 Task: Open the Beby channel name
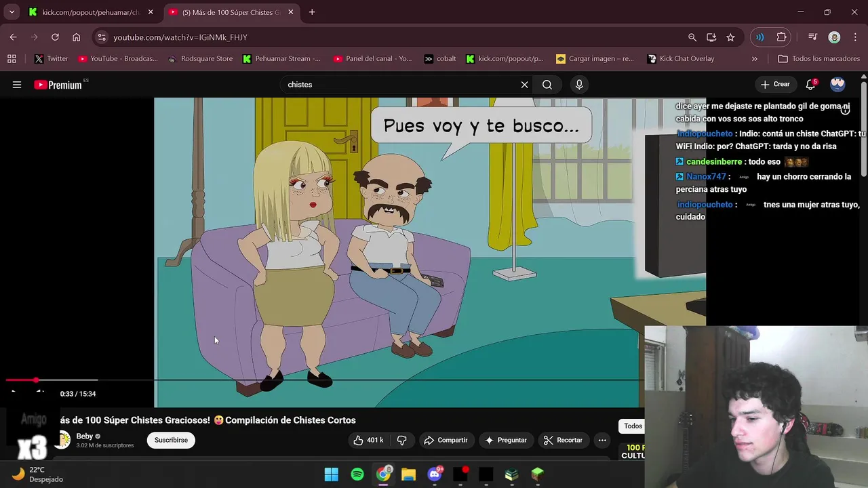tap(84, 436)
